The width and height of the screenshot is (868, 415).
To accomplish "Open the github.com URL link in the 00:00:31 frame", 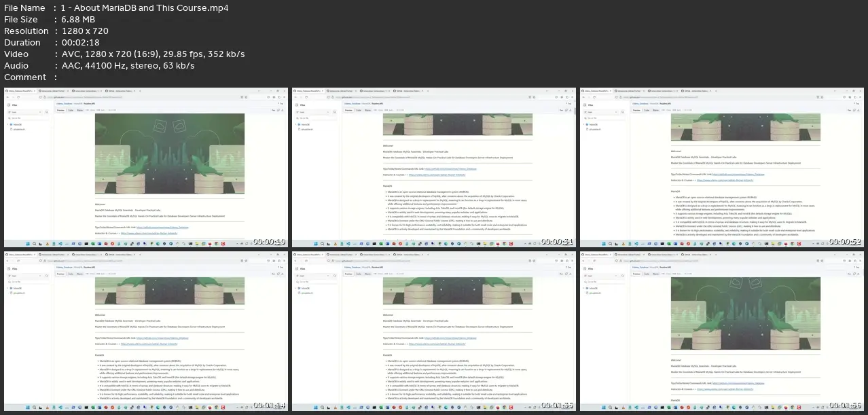I will (x=450, y=168).
